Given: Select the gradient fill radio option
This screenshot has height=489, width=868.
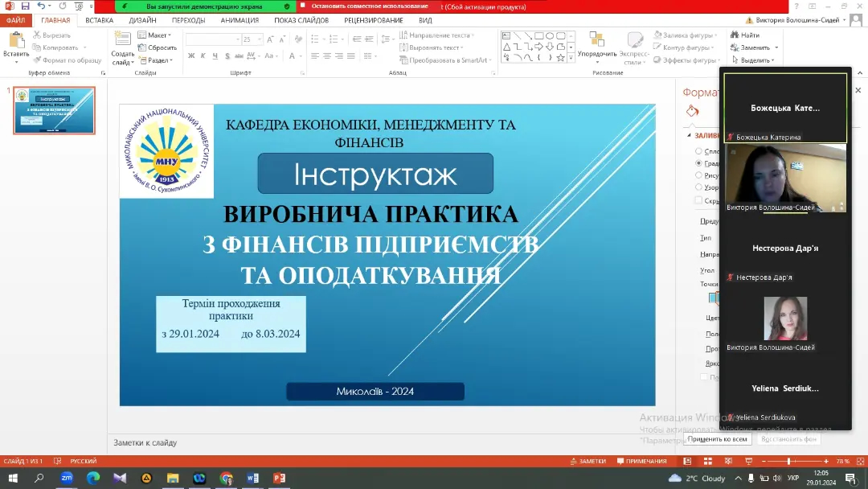Looking at the screenshot, I should tap(698, 163).
